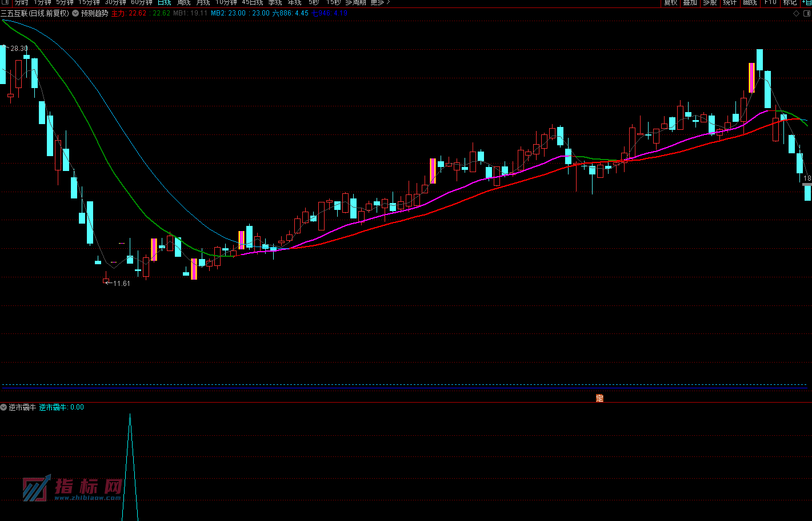Switch to the 分时 intraday chart tab
Image resolution: width=812 pixels, height=521 pixels.
21,3
